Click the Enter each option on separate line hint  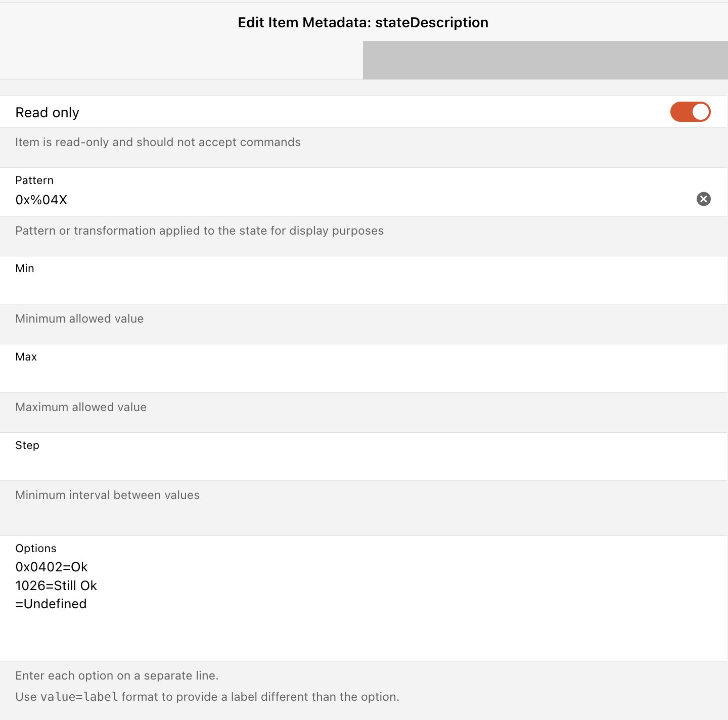(x=117, y=676)
